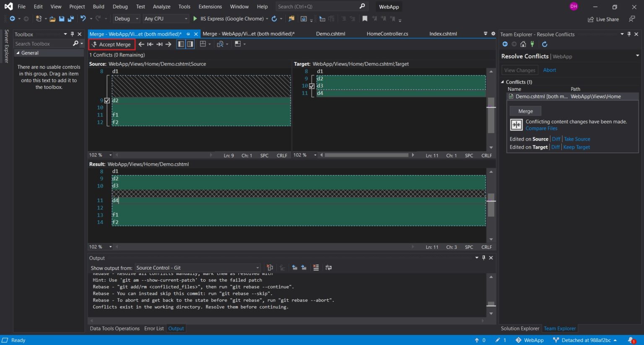Jump to the previous conflict arrow
644x345 pixels.
[x=141, y=44]
